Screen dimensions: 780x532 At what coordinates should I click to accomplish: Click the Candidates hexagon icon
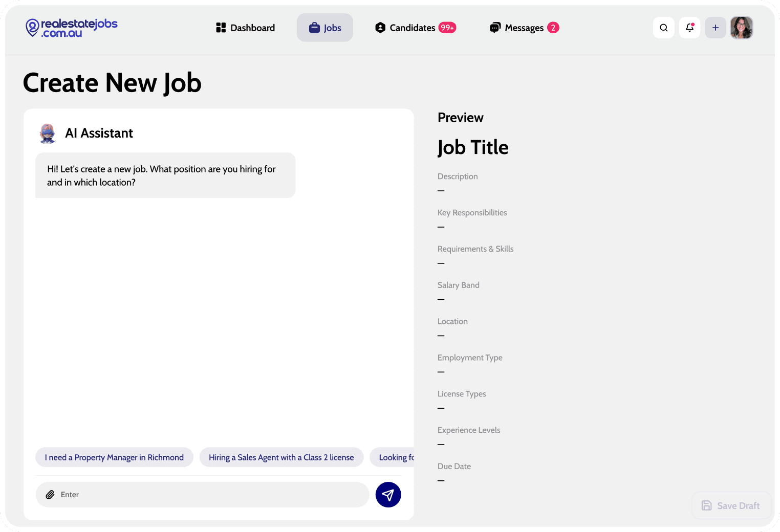pyautogui.click(x=380, y=28)
